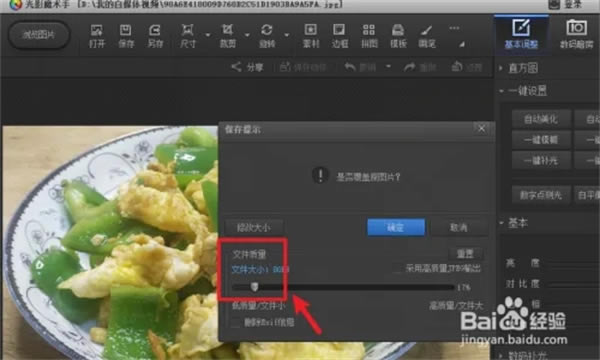Open the 拼图 (Collage) tool
Viewport: 600px width, 360px height.
pyautogui.click(x=369, y=36)
